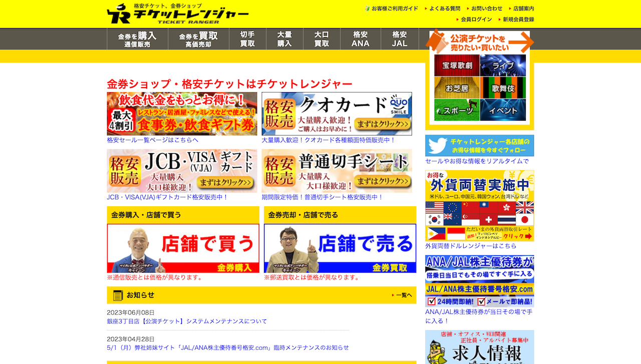
Task: Go to 格安ANA menu item
Action: click(x=360, y=39)
